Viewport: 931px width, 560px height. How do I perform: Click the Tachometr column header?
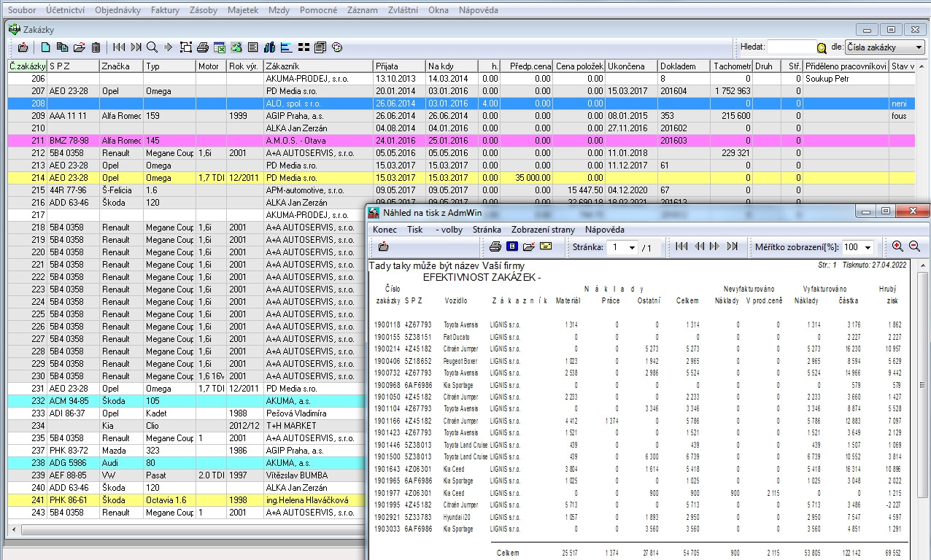732,66
